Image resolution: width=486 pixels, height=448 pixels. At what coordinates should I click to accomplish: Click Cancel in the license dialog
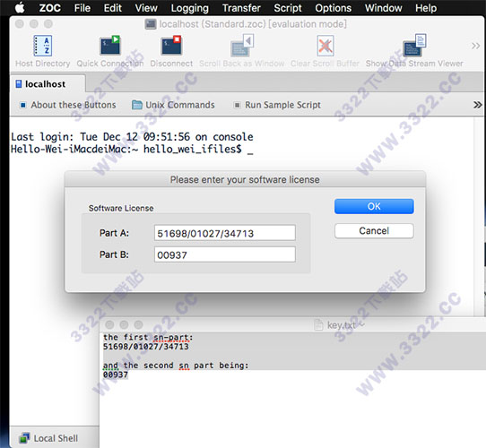pyautogui.click(x=374, y=231)
